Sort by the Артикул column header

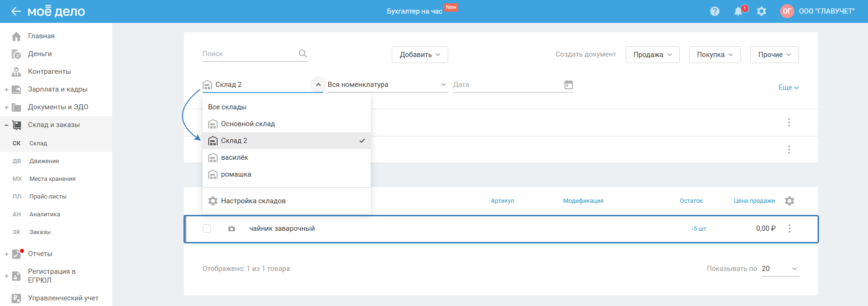(x=502, y=201)
